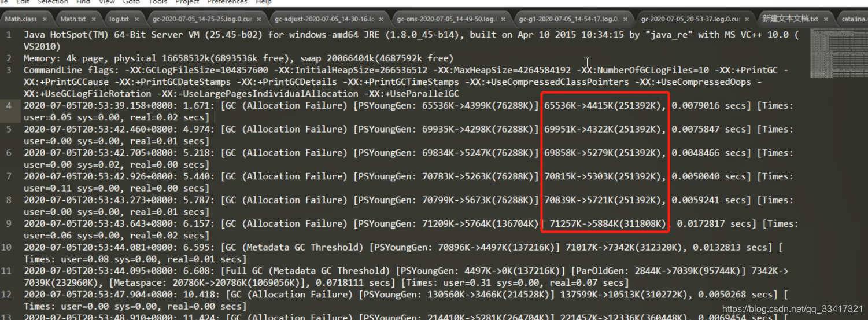The height and width of the screenshot is (320, 868).
Task: Open the Preferences menu
Action: pyautogui.click(x=227, y=2)
